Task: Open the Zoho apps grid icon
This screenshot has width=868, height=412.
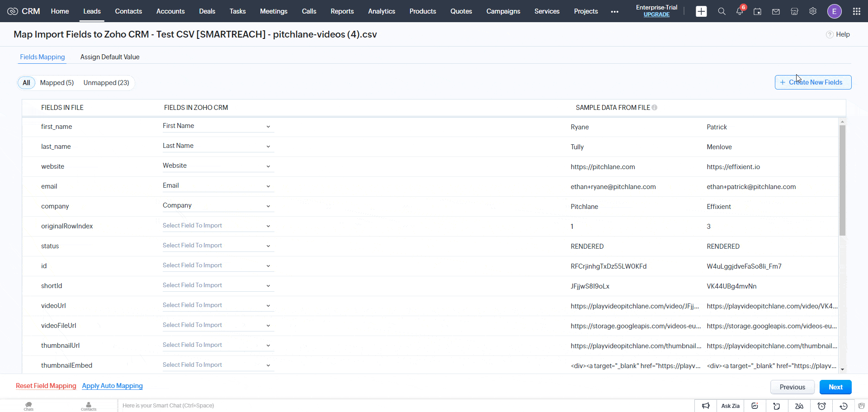Action: point(856,11)
